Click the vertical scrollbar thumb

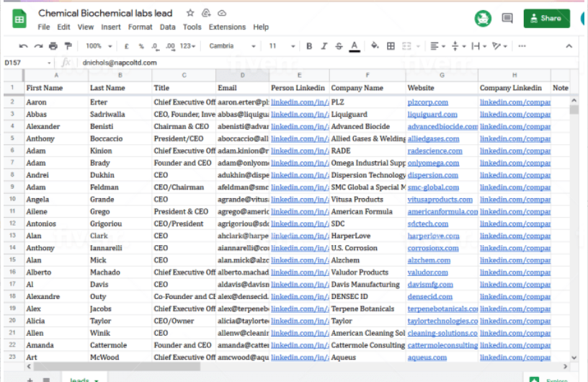point(574,110)
